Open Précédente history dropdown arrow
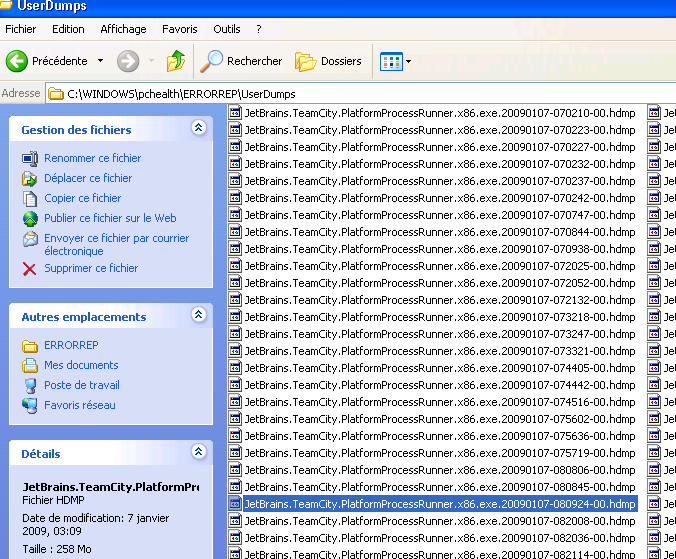 tap(100, 61)
